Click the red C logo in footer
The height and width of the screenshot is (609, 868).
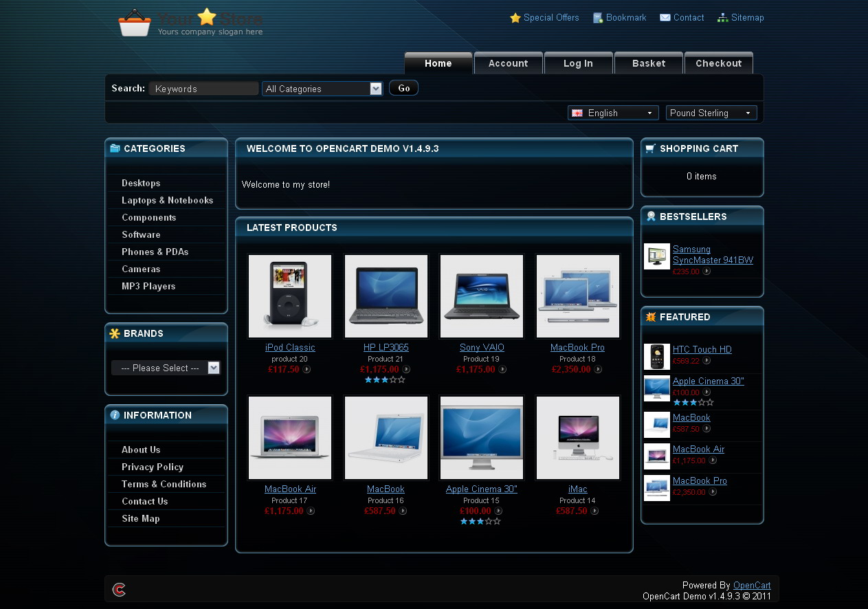click(119, 589)
